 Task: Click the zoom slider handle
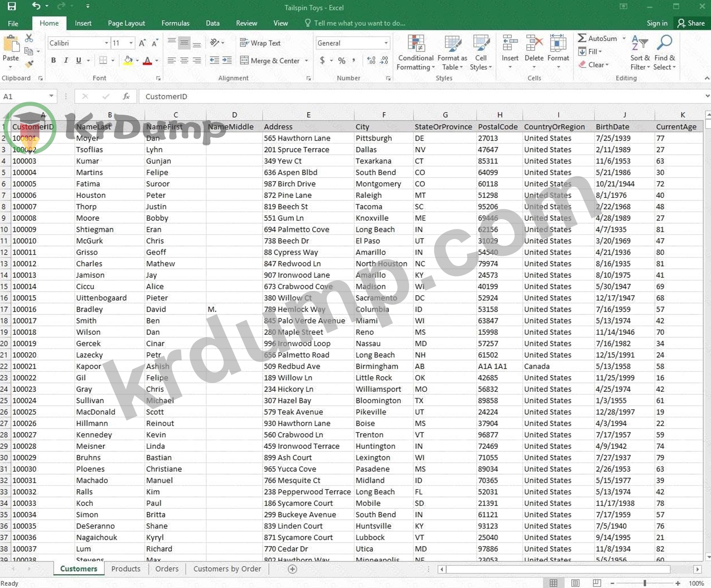coord(645,583)
